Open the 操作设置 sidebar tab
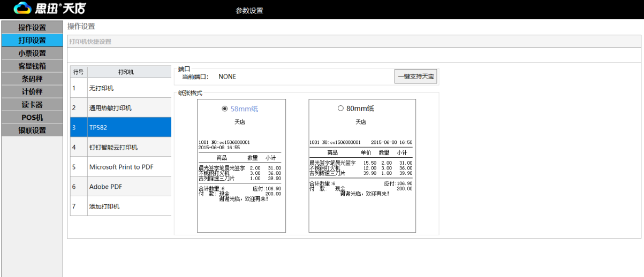This screenshot has height=277, width=644. pos(32,27)
